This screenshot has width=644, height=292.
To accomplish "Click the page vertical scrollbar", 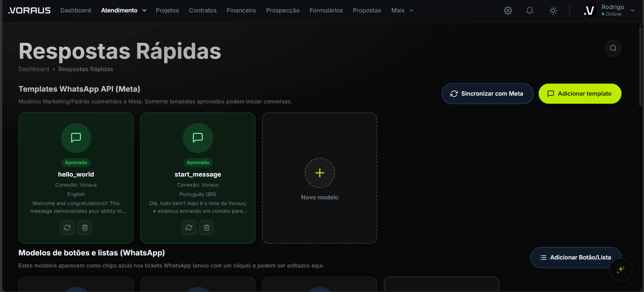I will click(x=641, y=67).
